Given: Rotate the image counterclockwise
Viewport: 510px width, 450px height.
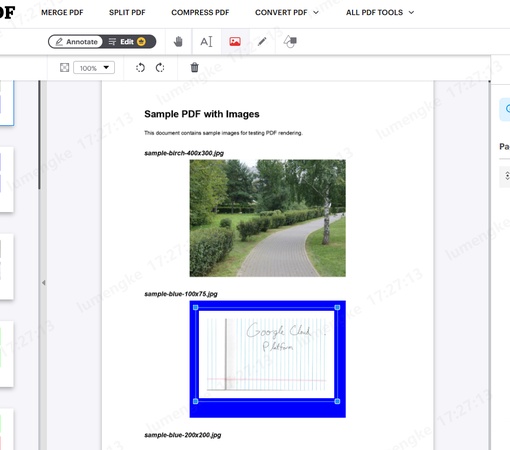Looking at the screenshot, I should [x=140, y=68].
